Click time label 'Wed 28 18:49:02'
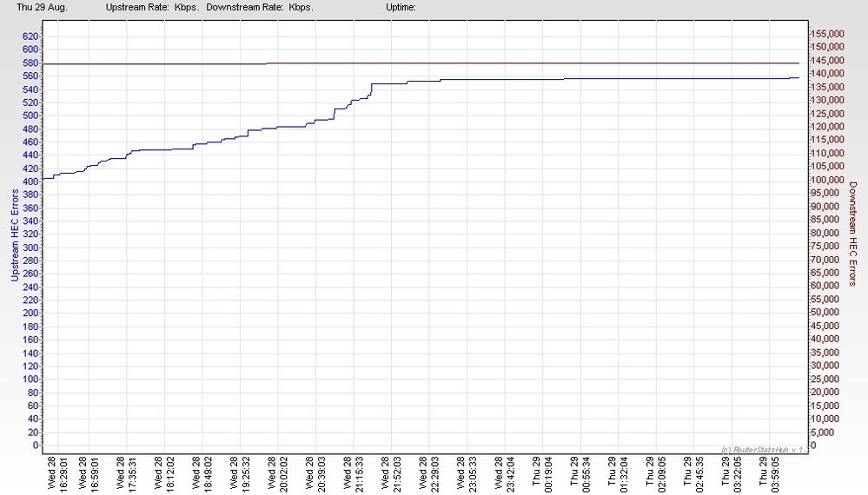The height and width of the screenshot is (495, 868). pos(202,473)
